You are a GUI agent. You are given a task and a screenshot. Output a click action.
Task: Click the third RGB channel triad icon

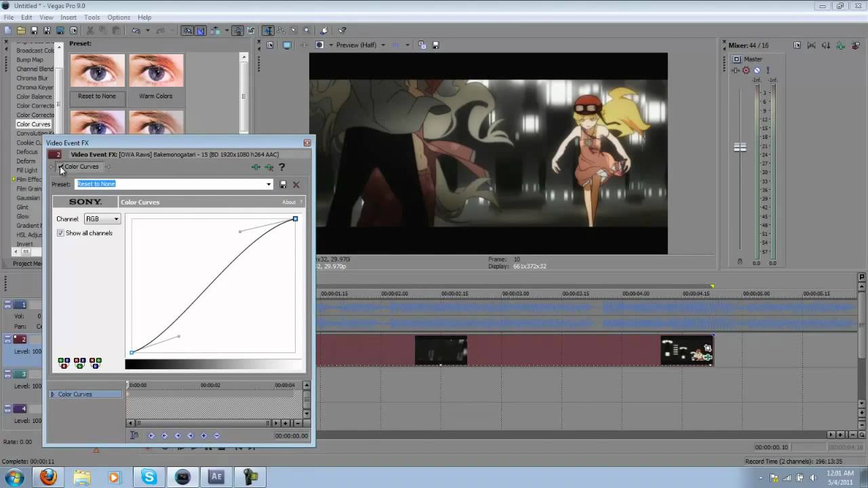point(95,363)
